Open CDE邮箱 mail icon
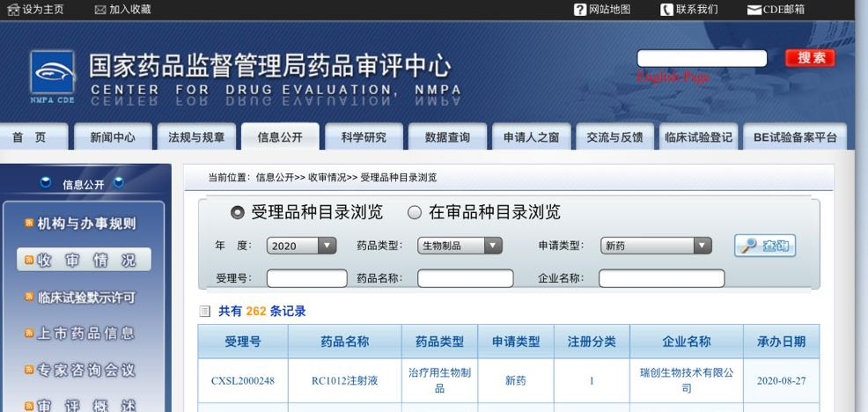868x412 pixels. (754, 10)
